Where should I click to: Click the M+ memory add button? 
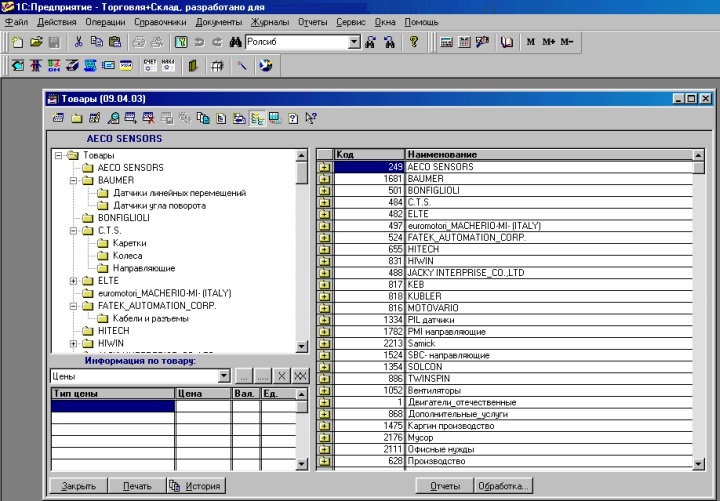[549, 42]
